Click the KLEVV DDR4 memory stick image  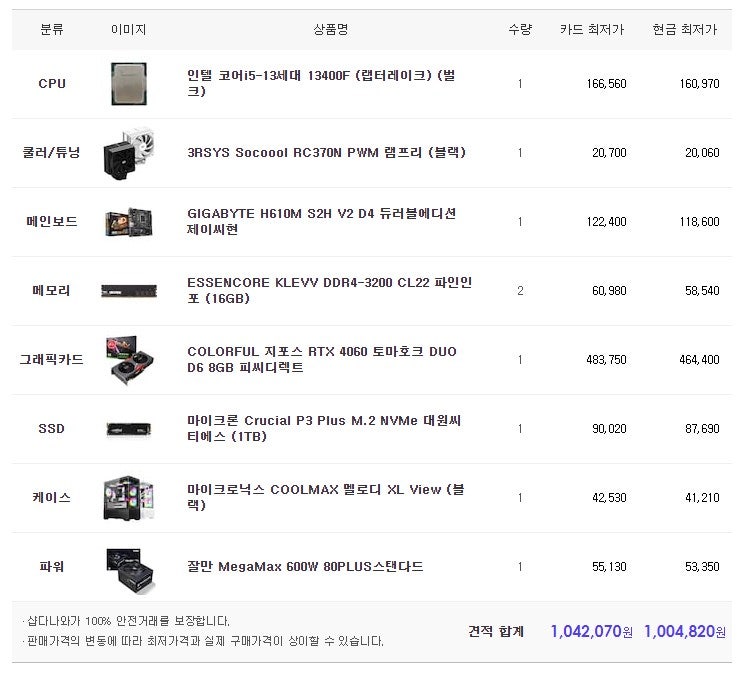[128, 291]
